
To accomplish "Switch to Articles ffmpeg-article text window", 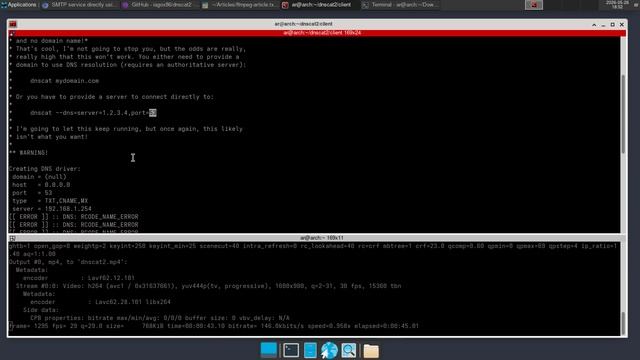I will pos(239,5).
